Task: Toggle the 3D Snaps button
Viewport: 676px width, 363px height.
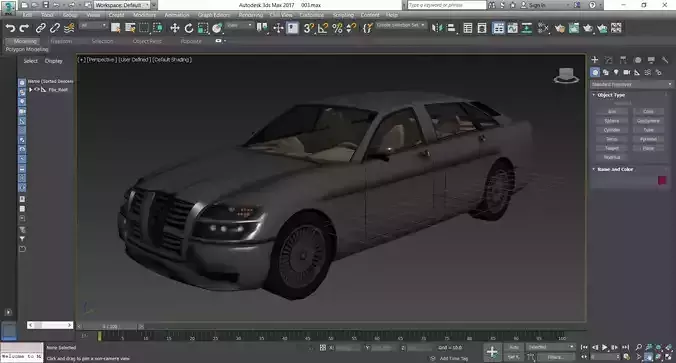Action: pyautogui.click(x=308, y=28)
